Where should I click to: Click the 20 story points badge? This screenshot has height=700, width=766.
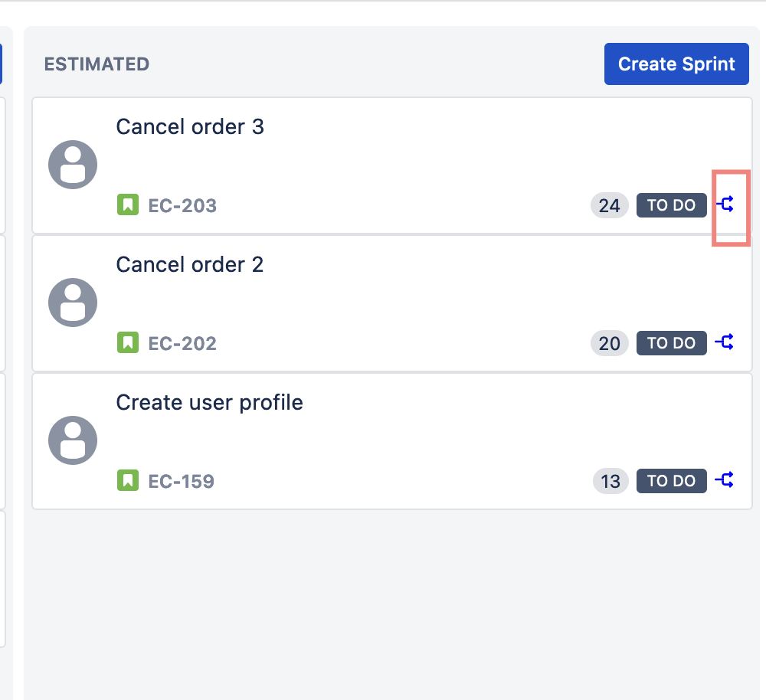click(x=609, y=343)
